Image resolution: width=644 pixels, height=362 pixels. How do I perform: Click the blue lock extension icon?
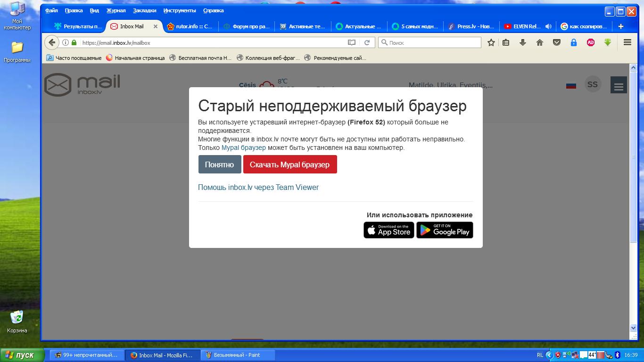click(574, 42)
